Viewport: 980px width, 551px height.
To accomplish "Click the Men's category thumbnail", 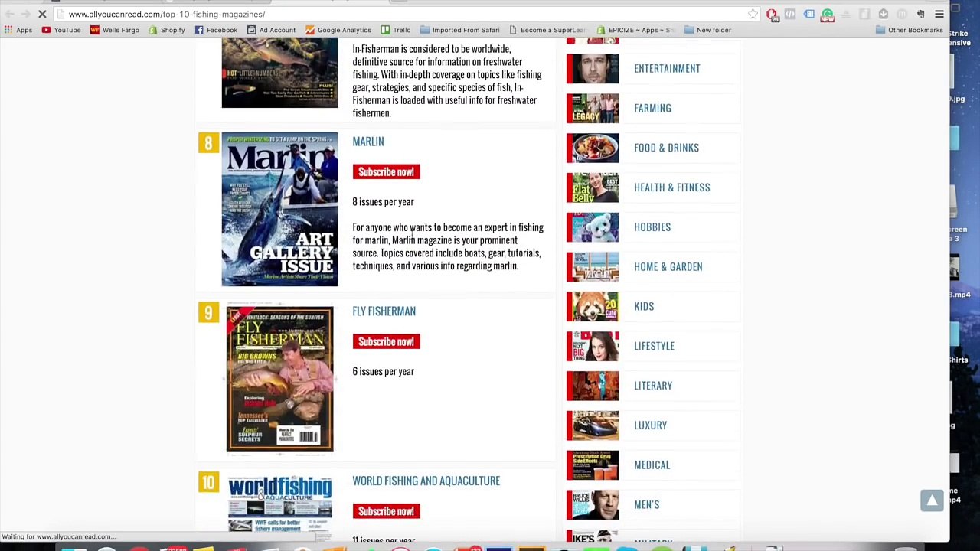I will pyautogui.click(x=593, y=505).
